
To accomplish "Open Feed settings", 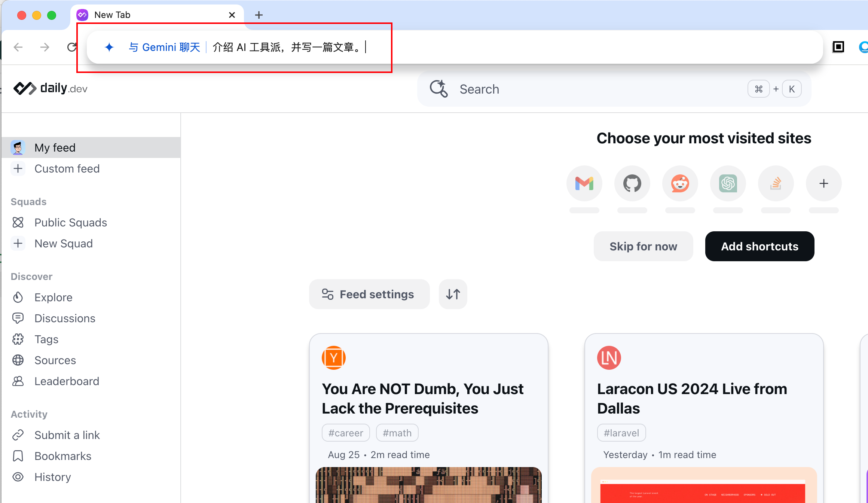I will (x=369, y=294).
